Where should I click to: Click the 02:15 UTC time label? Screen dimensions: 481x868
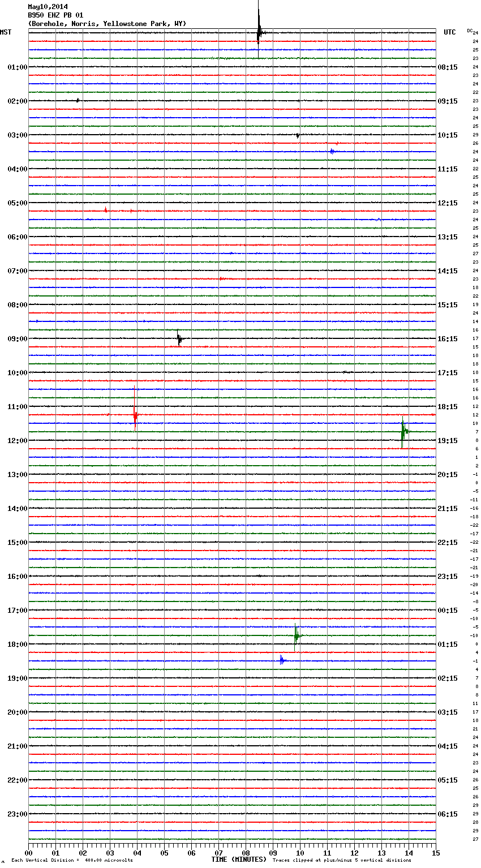[448, 678]
